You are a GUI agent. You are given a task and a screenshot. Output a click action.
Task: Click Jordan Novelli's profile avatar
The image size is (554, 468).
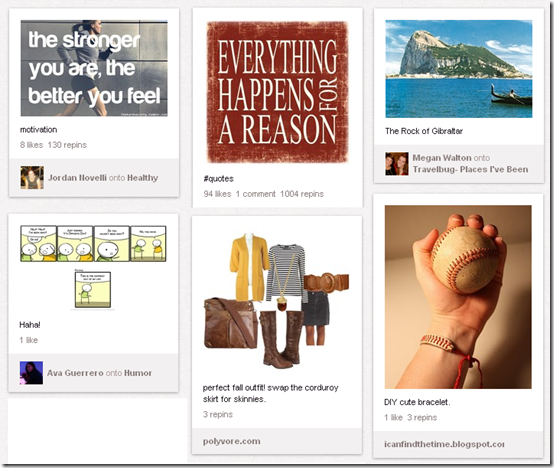32,178
